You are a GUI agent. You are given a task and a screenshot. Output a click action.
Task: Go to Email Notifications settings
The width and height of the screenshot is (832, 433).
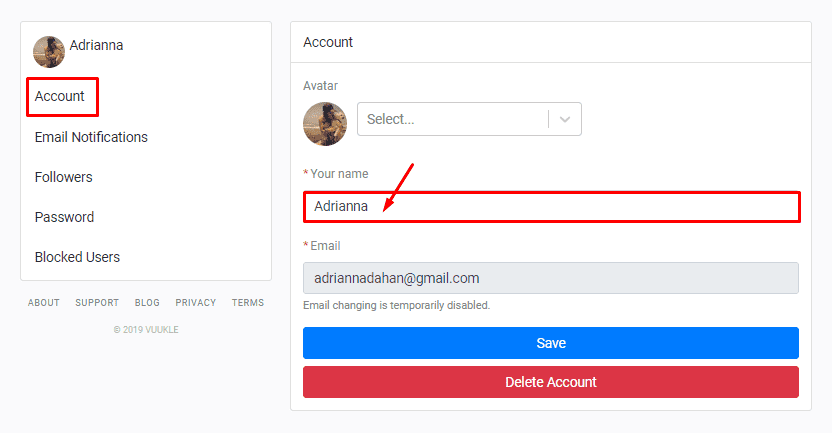[91, 137]
